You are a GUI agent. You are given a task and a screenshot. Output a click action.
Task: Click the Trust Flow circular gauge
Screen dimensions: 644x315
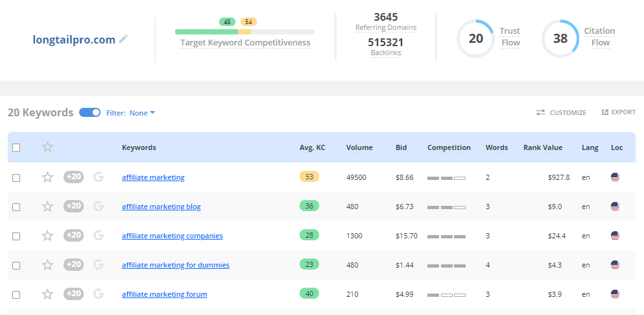click(x=475, y=38)
